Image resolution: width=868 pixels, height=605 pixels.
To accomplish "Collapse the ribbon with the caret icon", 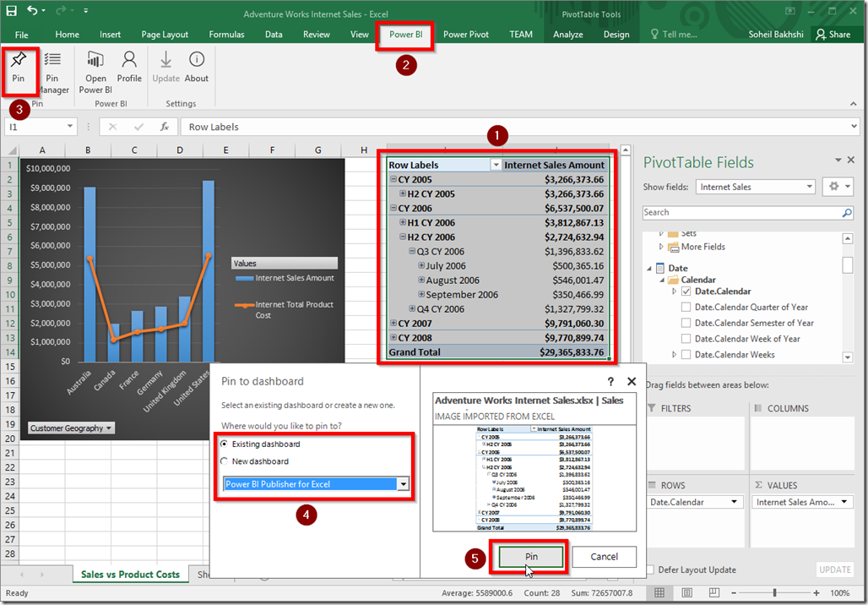I will pyautogui.click(x=853, y=104).
